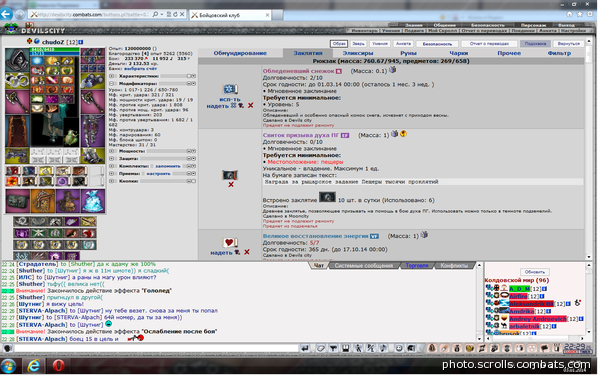Click the запомнить link next to Комплекты

(x=168, y=166)
